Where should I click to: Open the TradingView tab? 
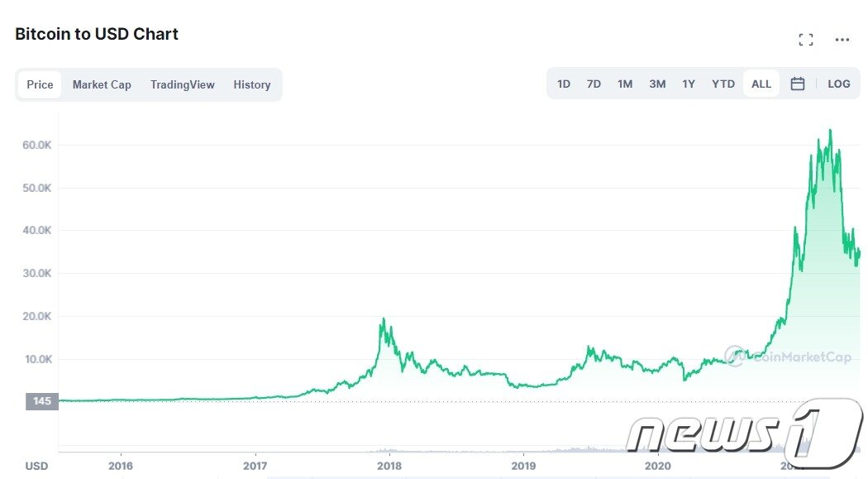point(183,84)
